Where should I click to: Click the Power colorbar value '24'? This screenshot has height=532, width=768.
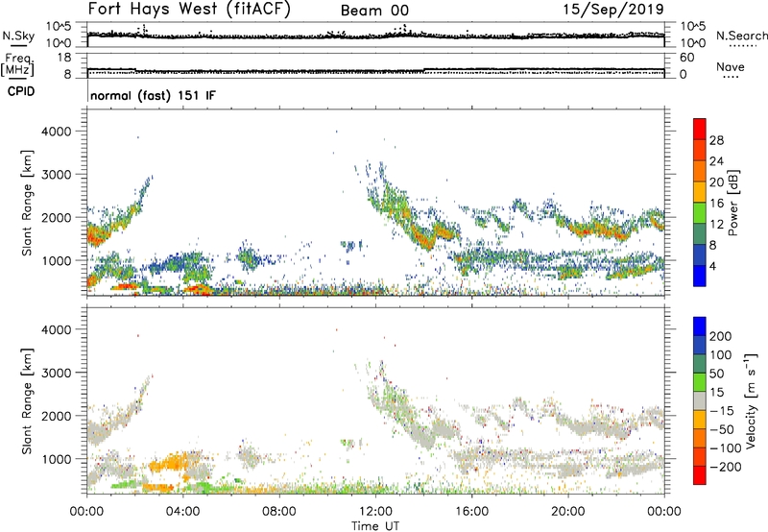(x=716, y=161)
